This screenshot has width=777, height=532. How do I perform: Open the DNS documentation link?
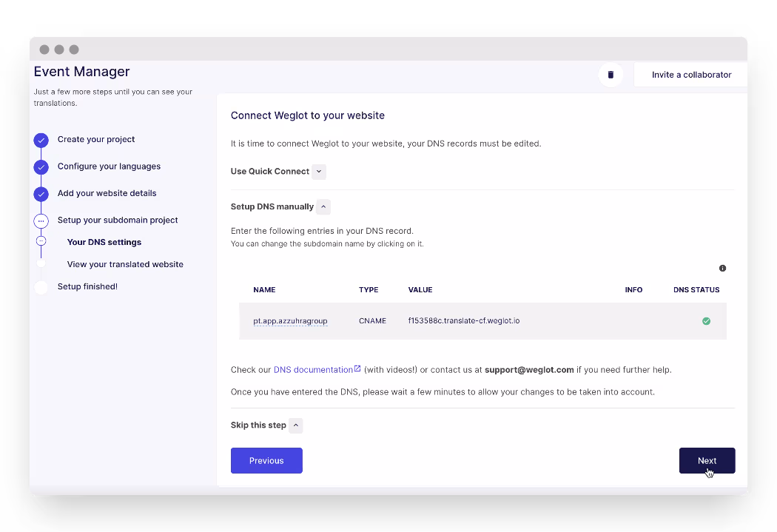[x=313, y=369]
